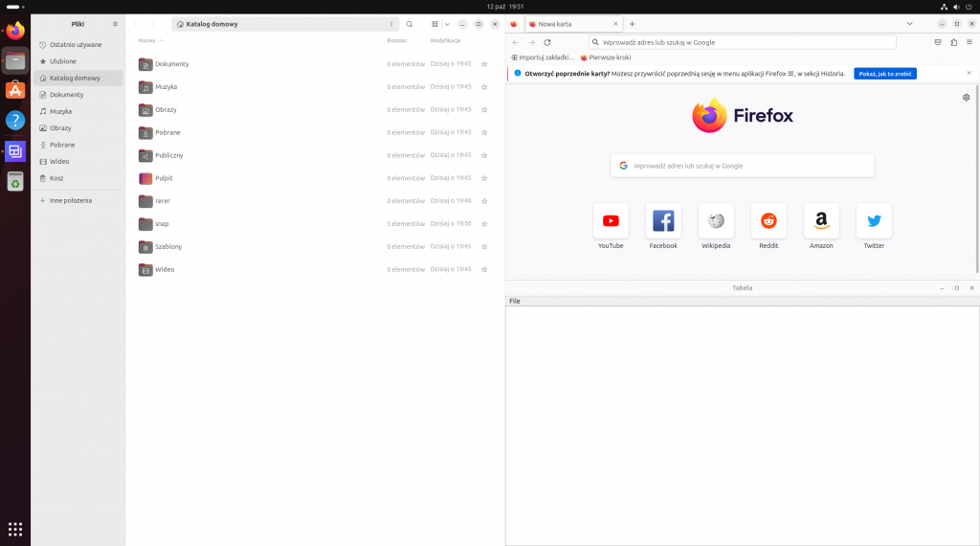Personalize new tab with the gear icon
Screen dimensions: 980x546
pos(967,97)
